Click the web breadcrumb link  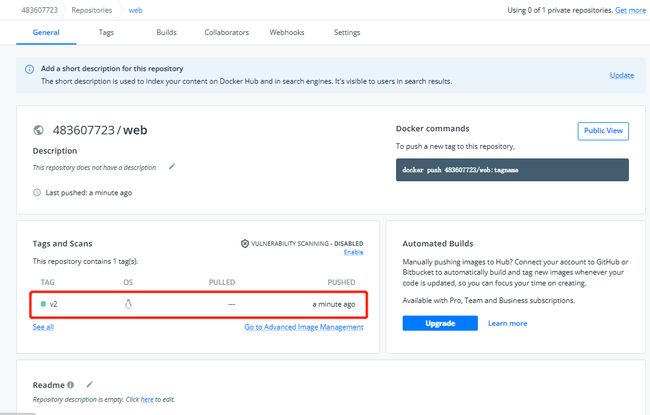(135, 10)
